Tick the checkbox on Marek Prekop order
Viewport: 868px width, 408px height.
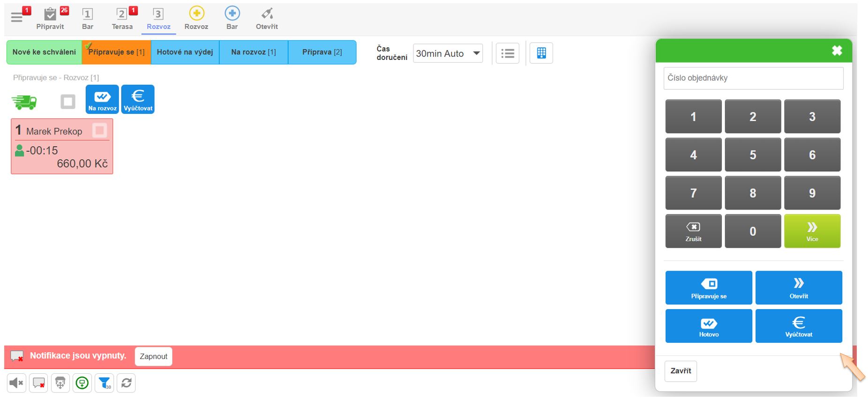[x=99, y=130]
